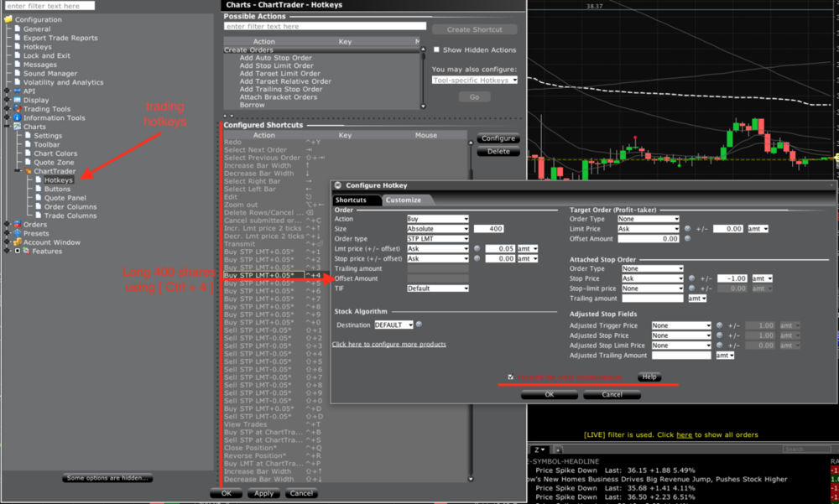Select Buttons under ChartTrader
The width and height of the screenshot is (839, 504).
point(57,189)
